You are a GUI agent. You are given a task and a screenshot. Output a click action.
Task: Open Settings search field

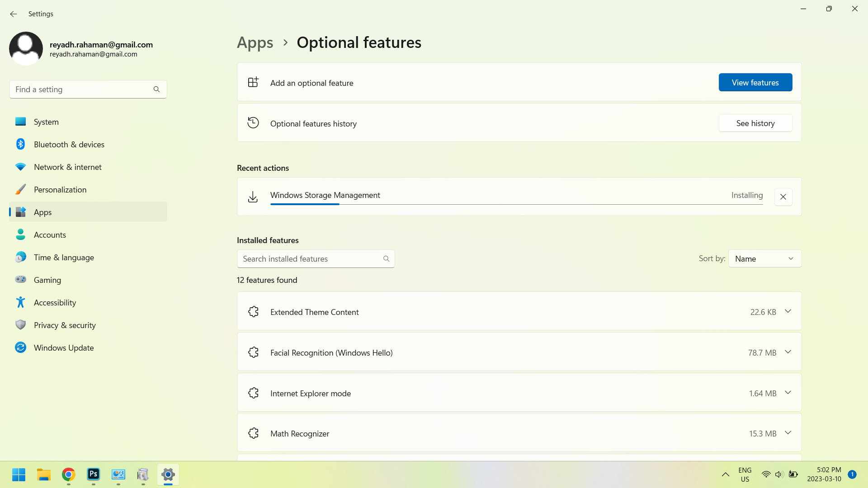point(88,89)
